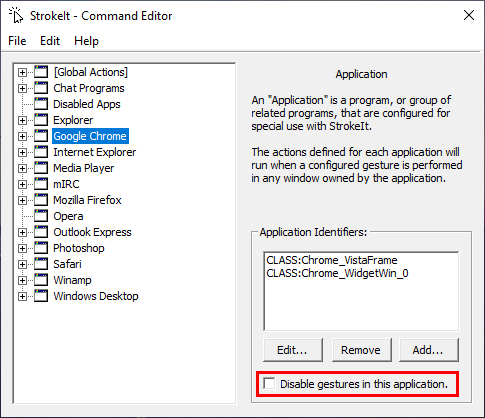Expand the Mozilla Firefox tree node
Image resolution: width=485 pixels, height=418 pixels.
pyautogui.click(x=22, y=200)
